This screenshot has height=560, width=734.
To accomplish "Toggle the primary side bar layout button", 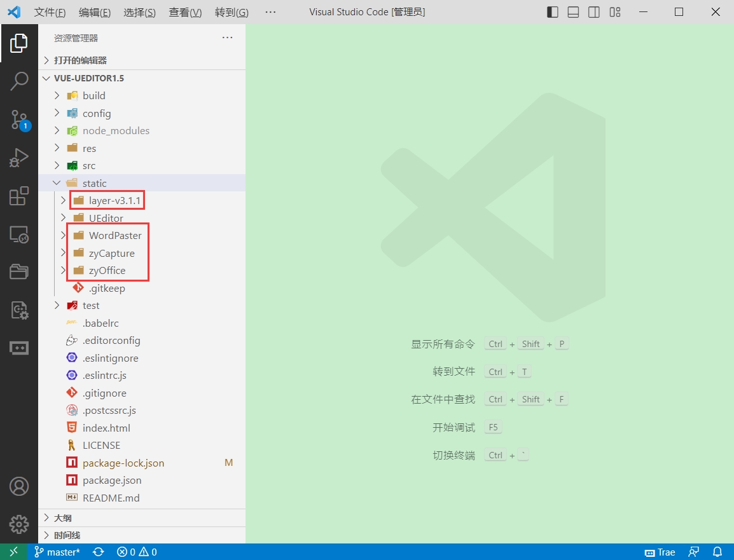I will point(552,12).
